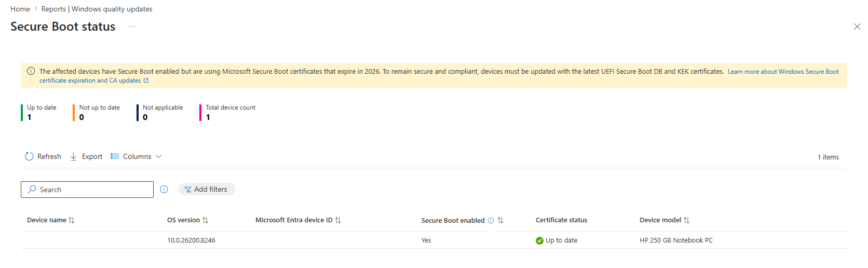
Task: Click the Export download icon
Action: point(74,156)
